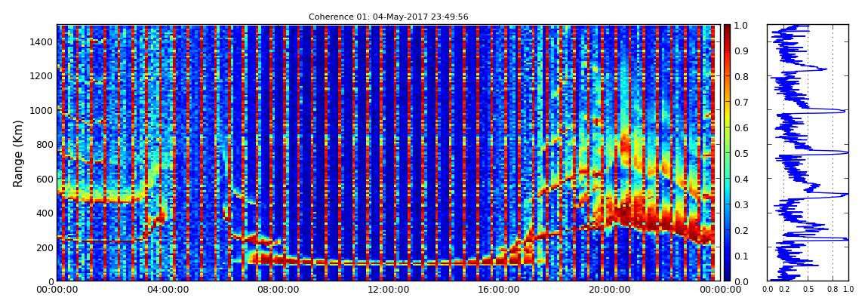Viewport: 868px width, 307px height.
Task: Click the 400 range tick label
Action: tap(45, 213)
